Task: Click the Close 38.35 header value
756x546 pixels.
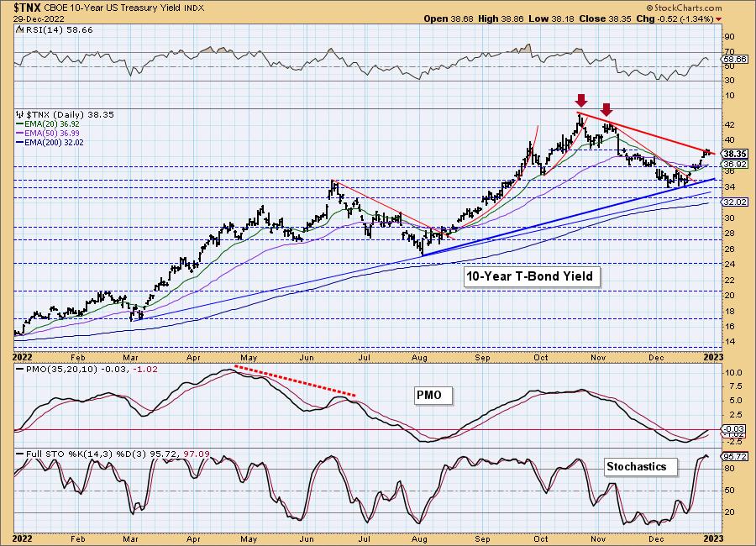Action: click(606, 18)
